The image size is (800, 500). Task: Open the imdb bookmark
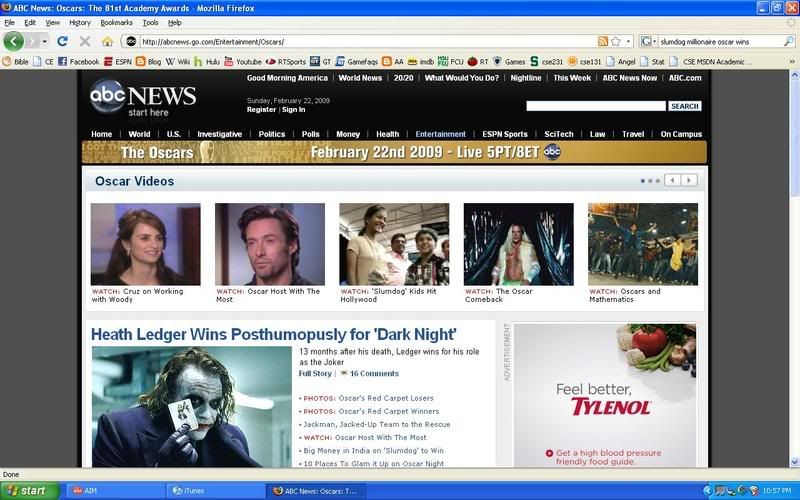pos(420,62)
